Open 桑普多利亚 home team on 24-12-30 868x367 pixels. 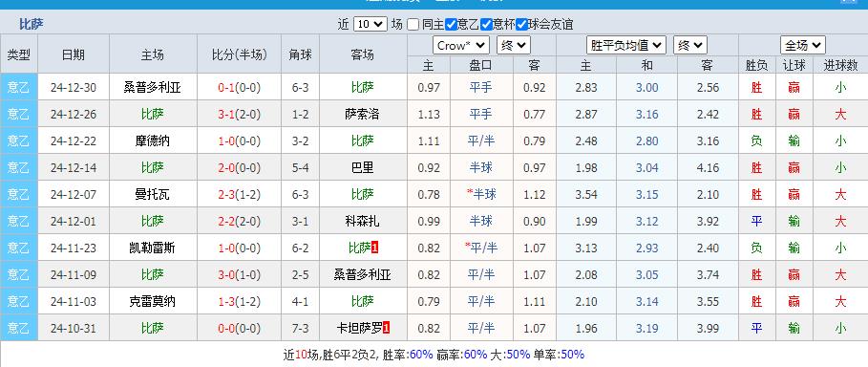153,88
